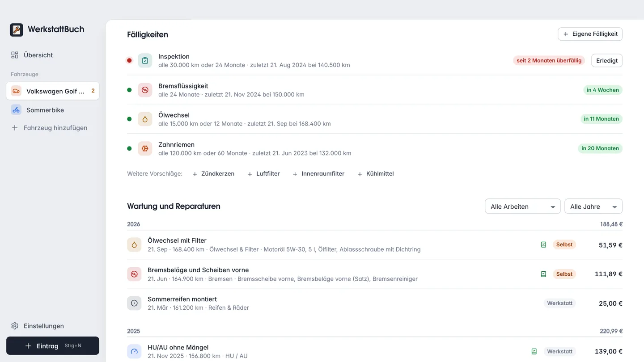Click the Einstellungen gear icon

pyautogui.click(x=15, y=326)
